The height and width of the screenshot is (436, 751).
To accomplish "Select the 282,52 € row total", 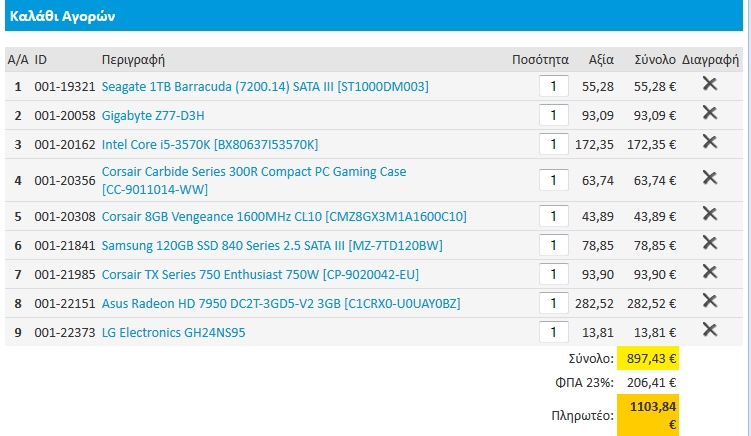I will [651, 304].
